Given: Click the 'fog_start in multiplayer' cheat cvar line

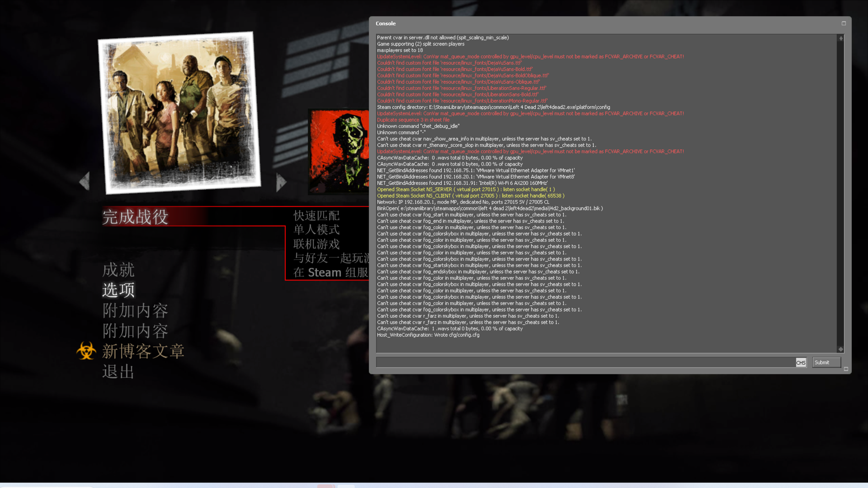Looking at the screenshot, I should (x=472, y=215).
